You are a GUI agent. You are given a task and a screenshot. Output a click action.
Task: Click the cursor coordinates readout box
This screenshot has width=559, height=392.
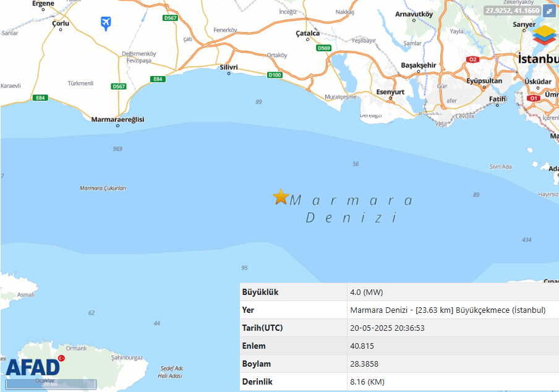coord(512,11)
